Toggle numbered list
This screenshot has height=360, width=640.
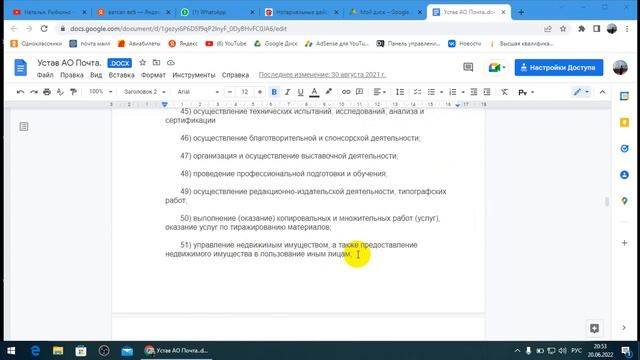[453, 92]
